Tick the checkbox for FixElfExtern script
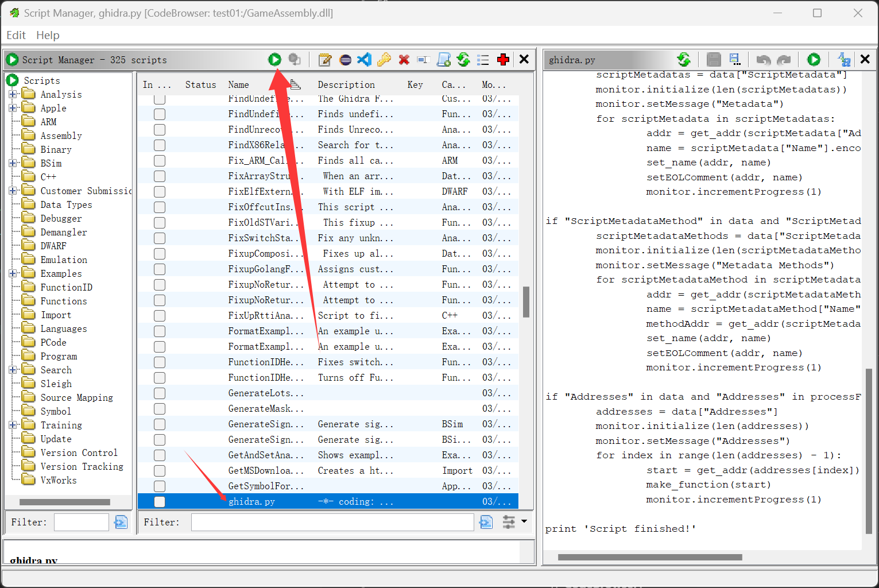The image size is (879, 588). tap(160, 192)
